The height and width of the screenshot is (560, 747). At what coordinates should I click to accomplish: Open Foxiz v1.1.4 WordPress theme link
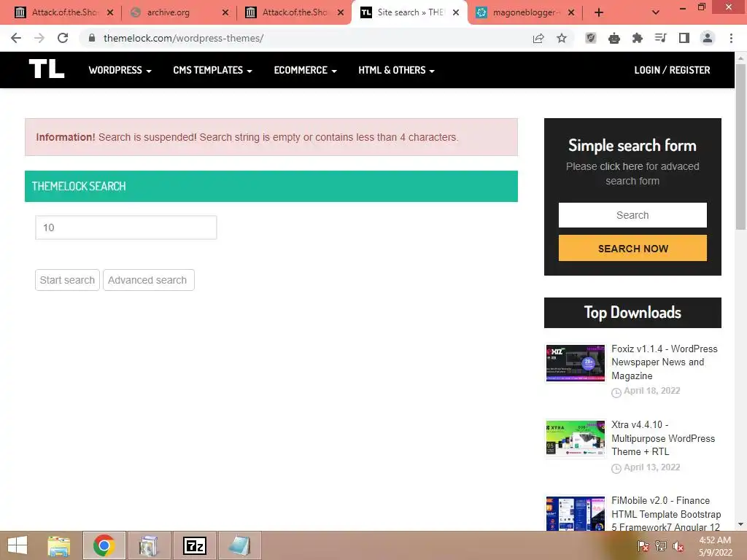point(665,362)
